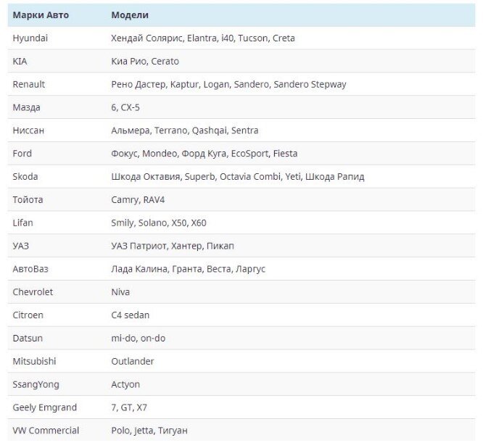
Task: Click "УАЗ Патриот, Хантер, Пикап" cell
Action: 173,246
